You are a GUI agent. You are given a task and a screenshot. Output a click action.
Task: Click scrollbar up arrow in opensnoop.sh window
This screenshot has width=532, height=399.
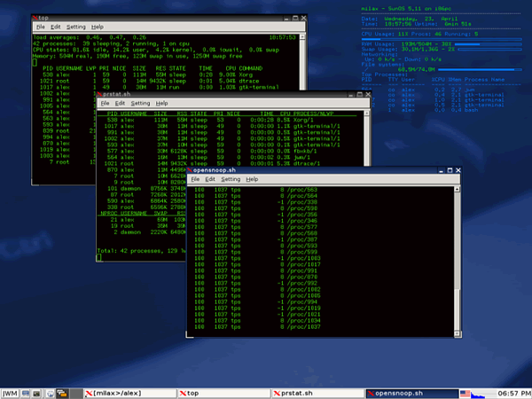457,189
